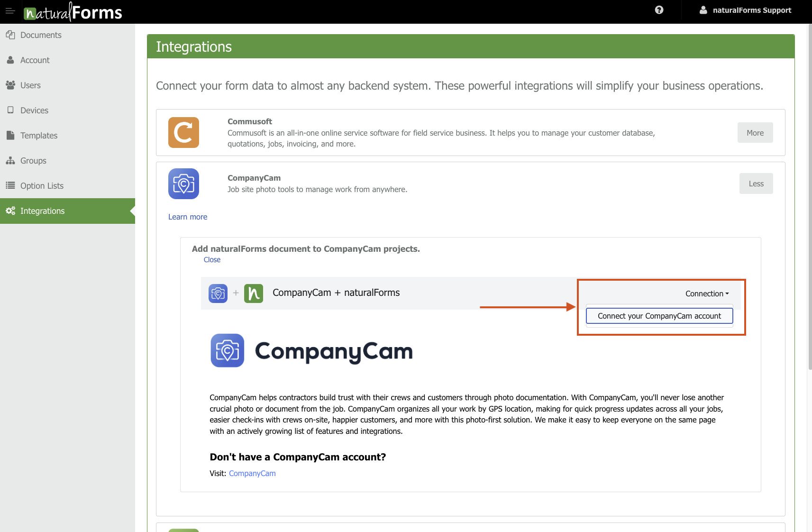Click the Integrations gears icon
Screen dimensions: 812x532
(x=10, y=211)
